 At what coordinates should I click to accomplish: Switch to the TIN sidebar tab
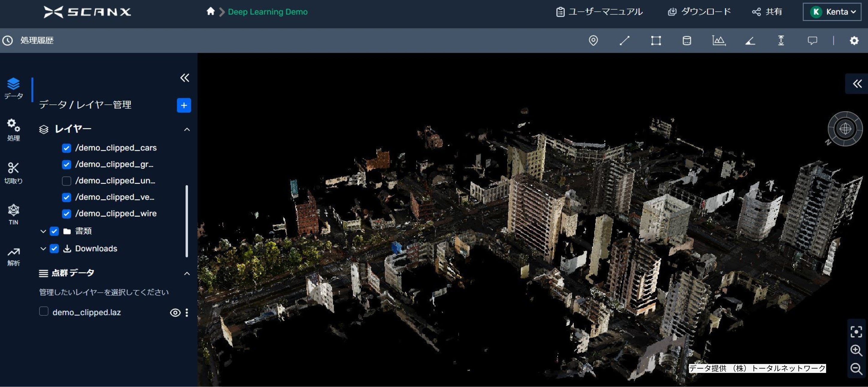tap(13, 214)
